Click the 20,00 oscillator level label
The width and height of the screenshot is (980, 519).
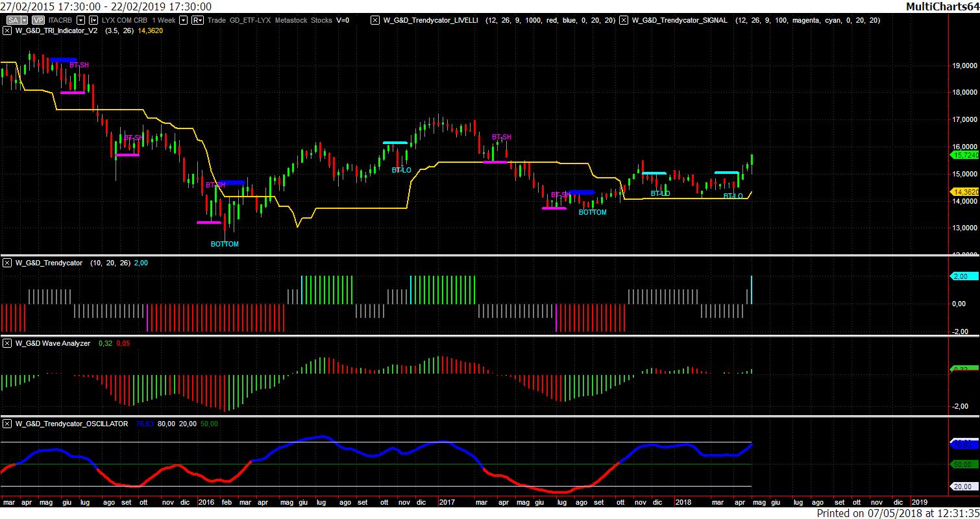961,487
